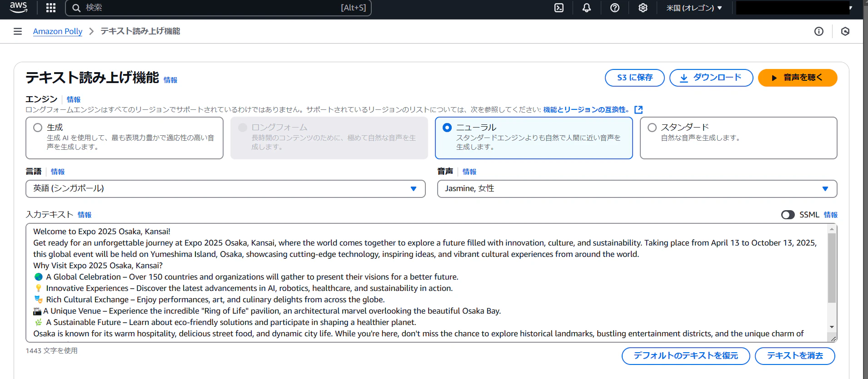Click the line "Why Visit Expo 2025 Osaka, Kansai?"
Viewport: 868px width, 379px height.
click(x=98, y=266)
